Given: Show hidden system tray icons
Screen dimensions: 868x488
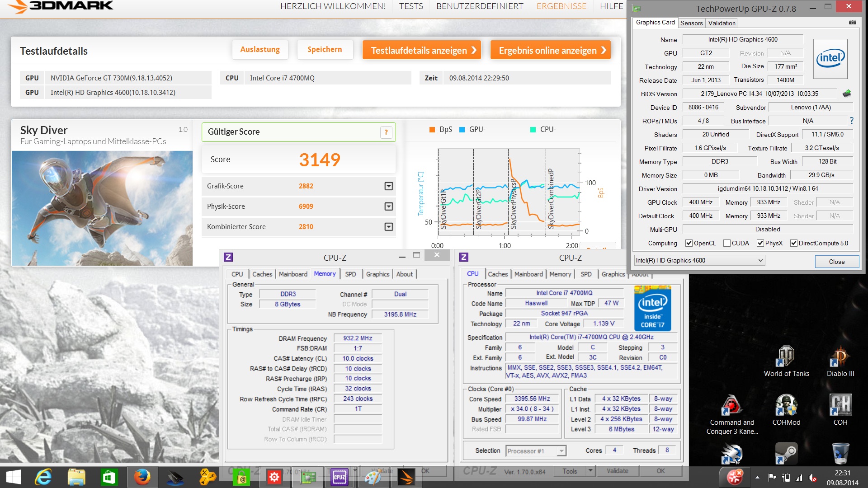Looking at the screenshot, I should point(757,478).
